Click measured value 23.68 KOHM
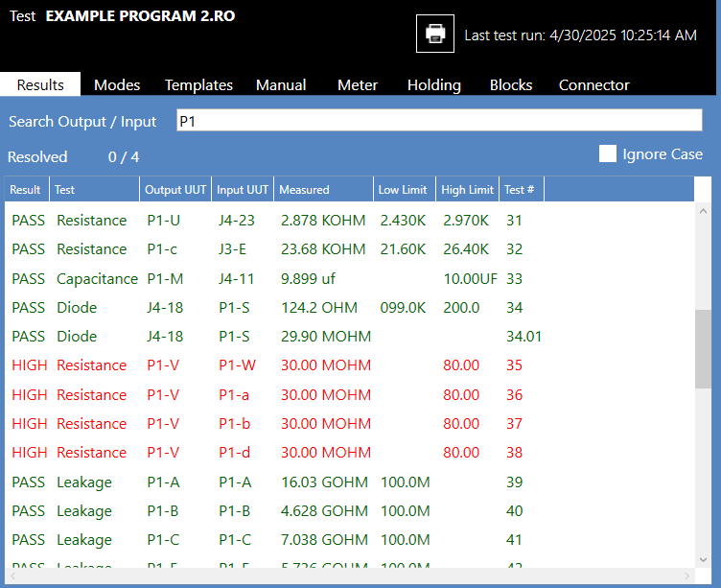This screenshot has height=588, width=721. click(323, 248)
